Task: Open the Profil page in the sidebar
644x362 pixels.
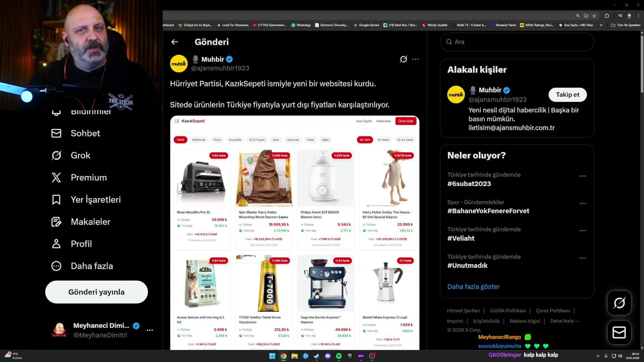Action: pyautogui.click(x=71, y=244)
